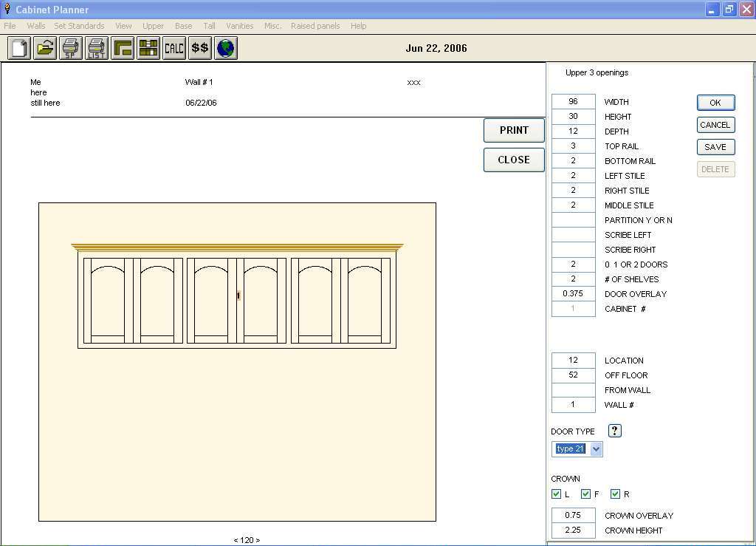The width and height of the screenshot is (756, 546).
Task: Click the LEFT STILE input field
Action: (x=573, y=176)
